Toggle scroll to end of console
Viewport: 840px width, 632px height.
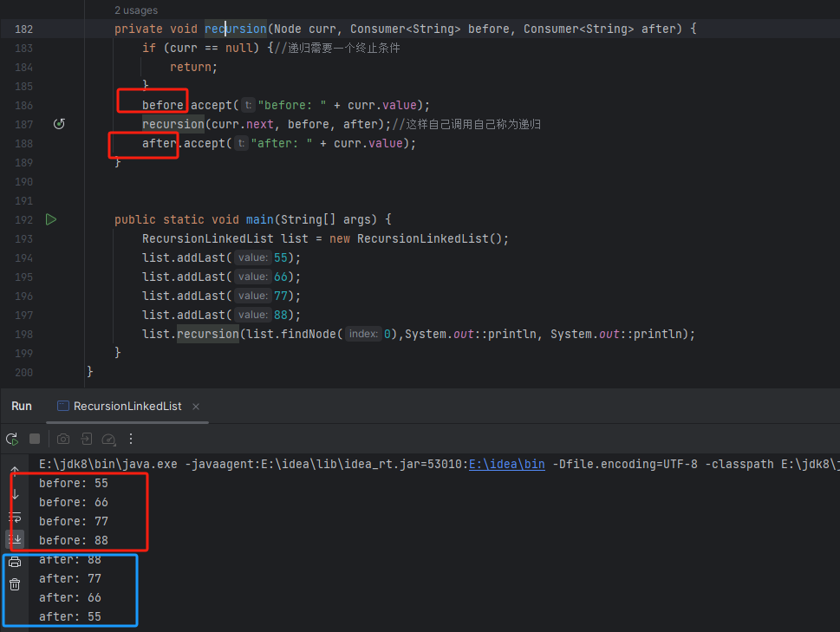[x=15, y=538]
